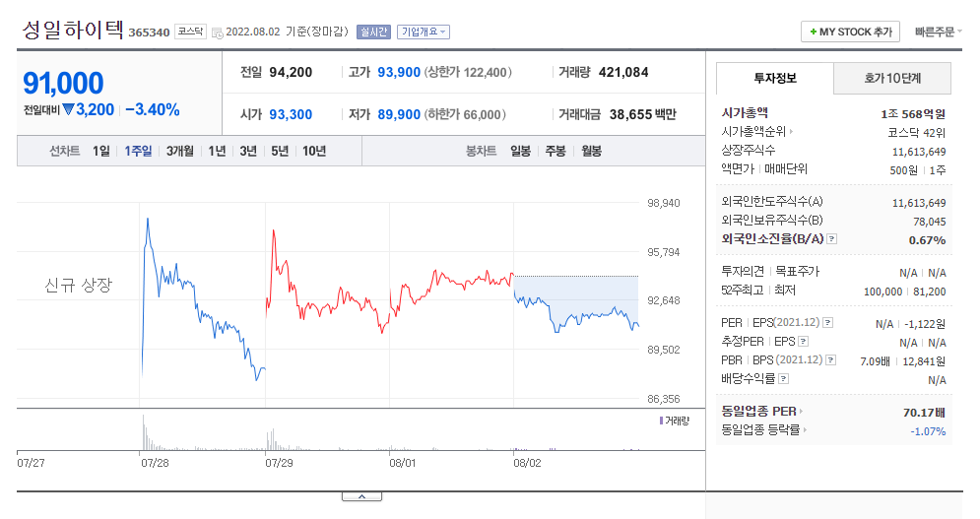
Task: Select the 3개월 line chart period
Action: 180,152
